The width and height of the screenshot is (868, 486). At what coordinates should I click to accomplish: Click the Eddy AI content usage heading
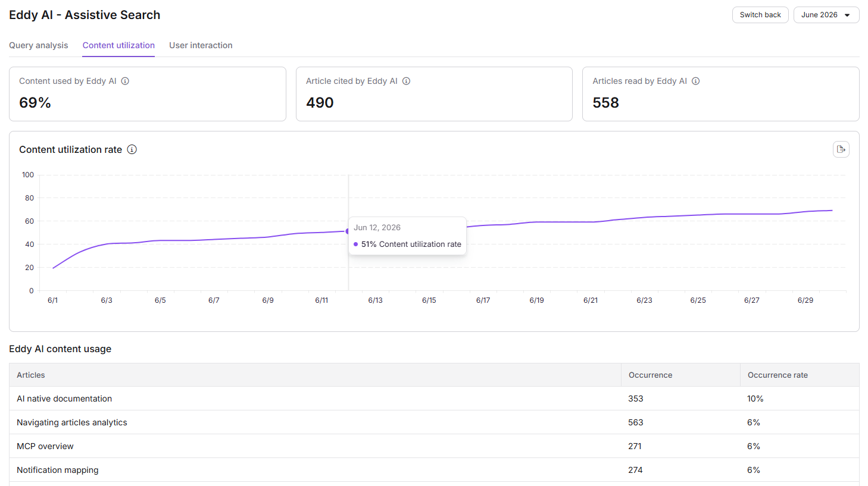click(x=60, y=349)
